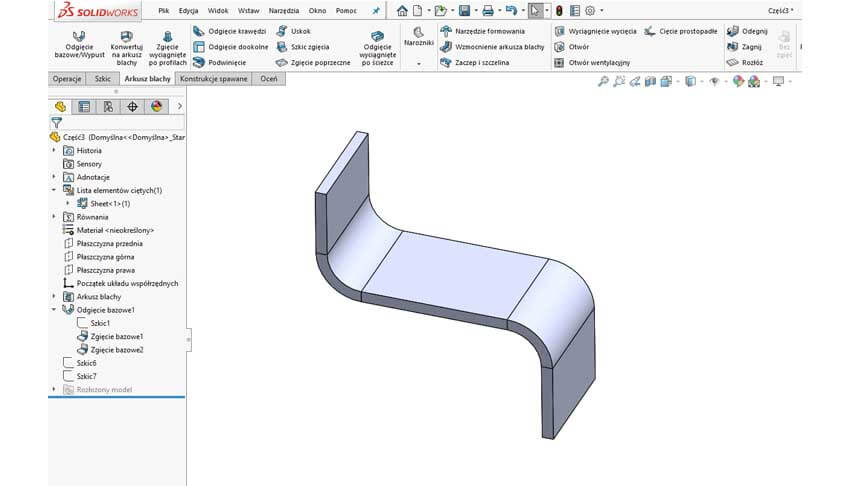Expand the Równania tree node
Screen dimensions: 850x486
54,217
